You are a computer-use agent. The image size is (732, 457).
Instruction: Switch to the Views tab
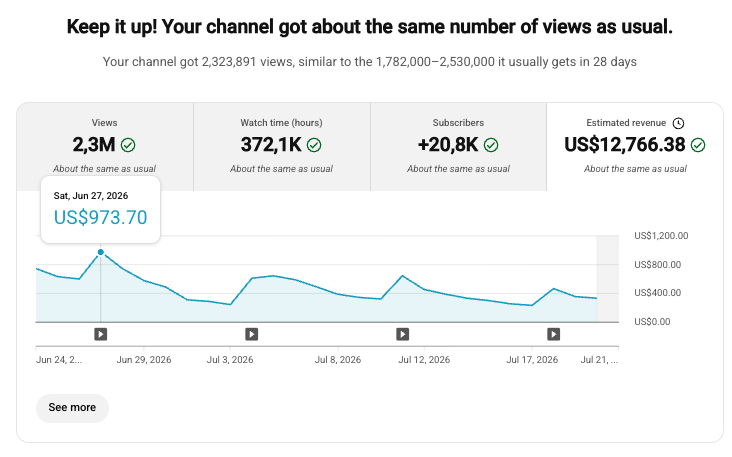click(105, 147)
